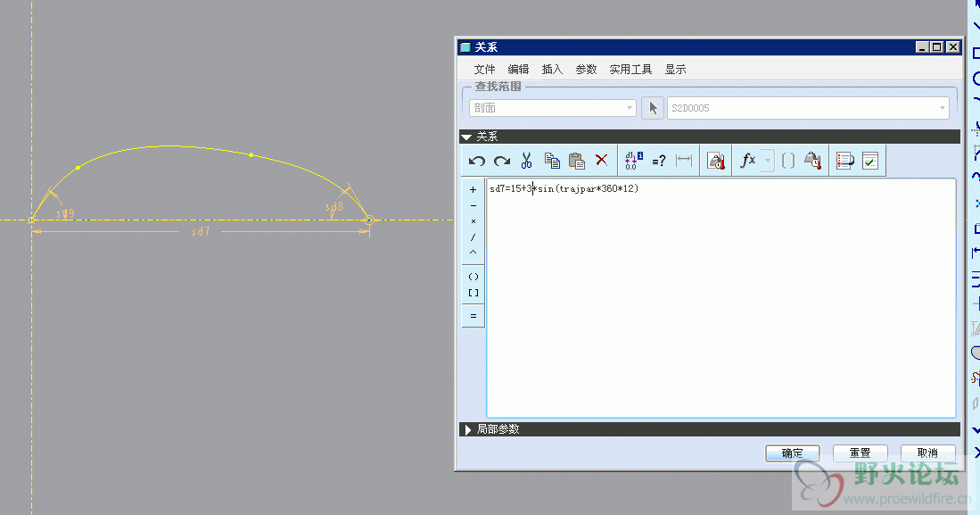Confirm with the 确定 button
Screen dimensions: 980x515
click(x=793, y=453)
